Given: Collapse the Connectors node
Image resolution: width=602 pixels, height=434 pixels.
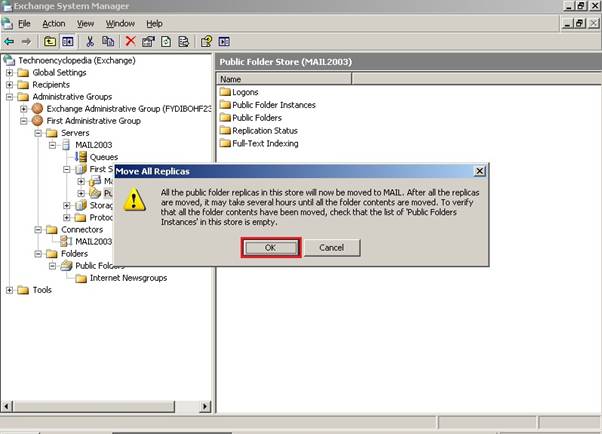Looking at the screenshot, I should click(x=38, y=230).
